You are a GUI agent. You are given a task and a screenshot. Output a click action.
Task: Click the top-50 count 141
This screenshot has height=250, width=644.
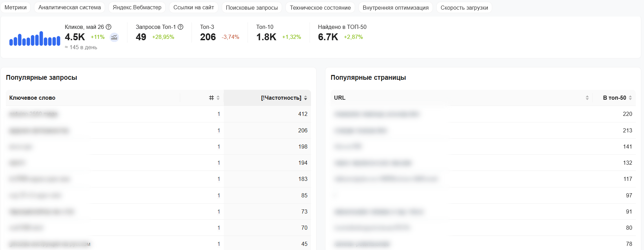click(x=627, y=147)
